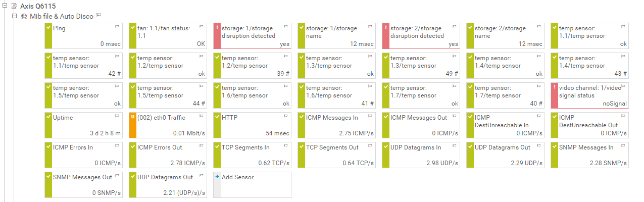
Task: Click the flag icon next to Mib file & Auto Disco
Action: 98,15
